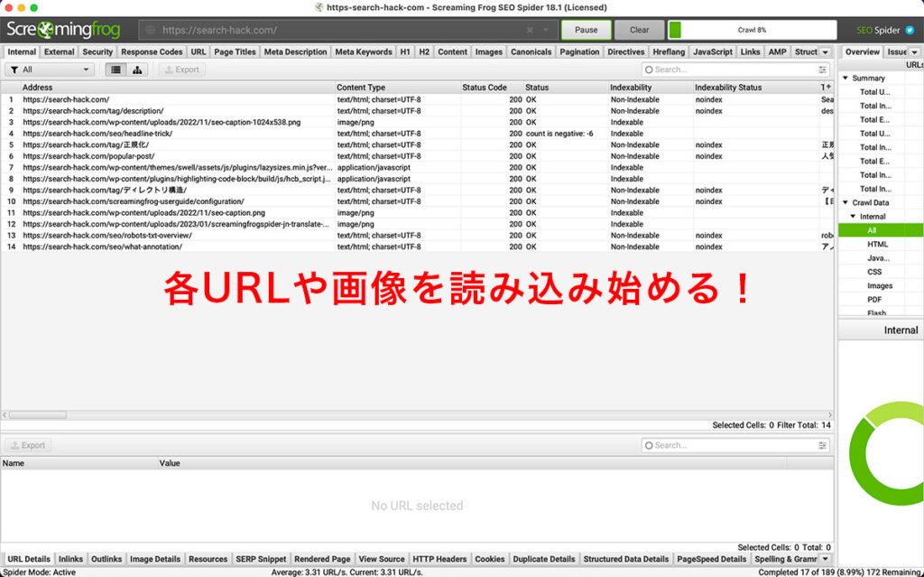Open the URL history dropdown arrow
The height and width of the screenshot is (577, 924).
[546, 30]
